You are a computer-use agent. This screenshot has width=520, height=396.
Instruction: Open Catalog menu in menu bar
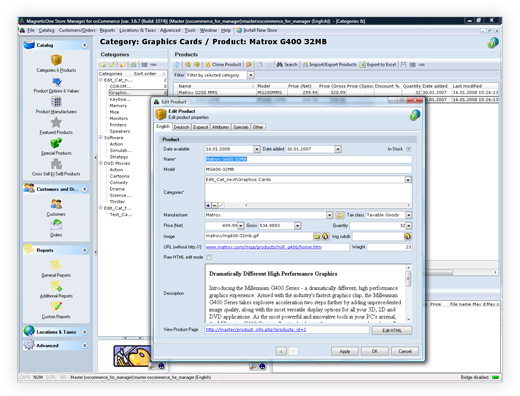click(46, 30)
